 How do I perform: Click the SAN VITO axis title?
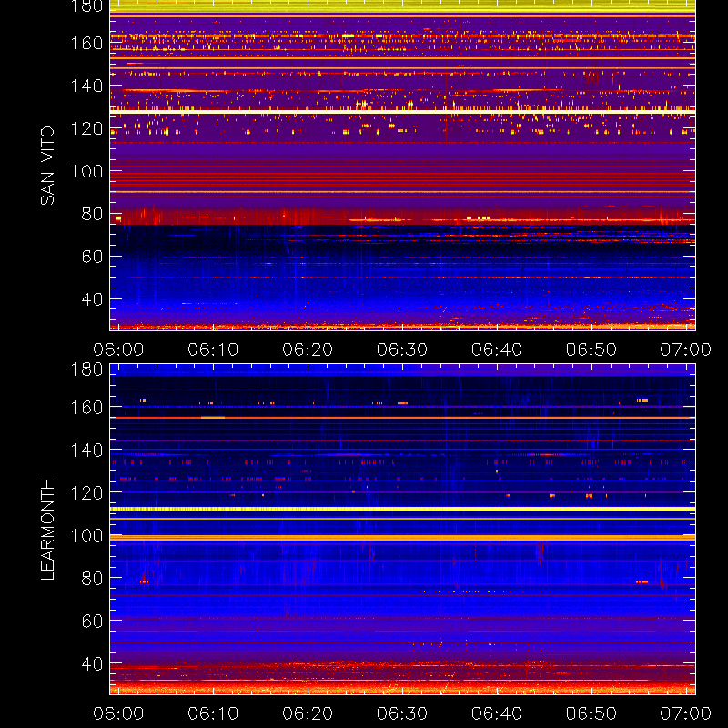pos(47,166)
